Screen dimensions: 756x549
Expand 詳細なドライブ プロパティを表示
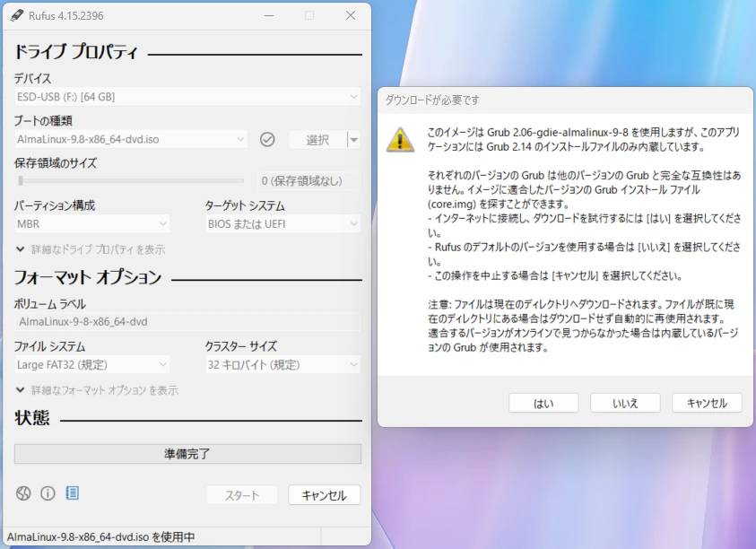(91, 249)
